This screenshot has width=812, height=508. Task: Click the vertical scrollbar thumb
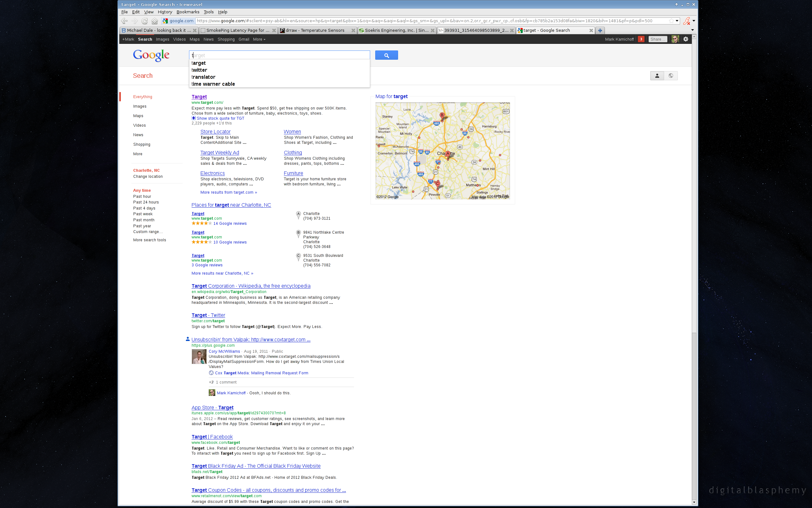694,185
